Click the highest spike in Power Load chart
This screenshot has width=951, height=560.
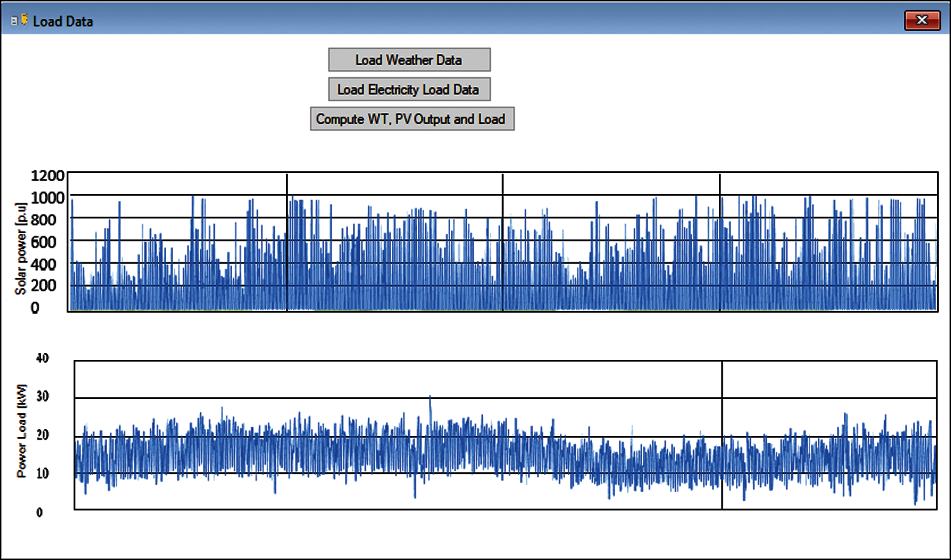coord(430,399)
